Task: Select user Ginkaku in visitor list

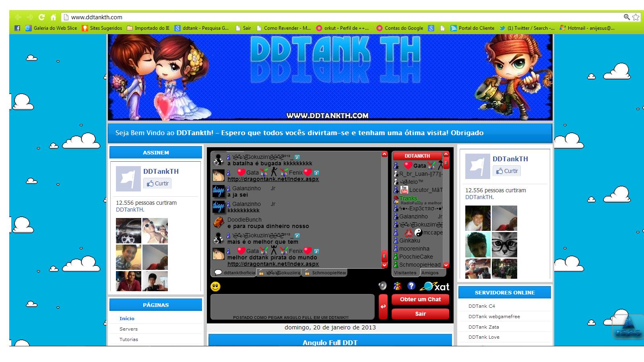Action: tap(409, 241)
